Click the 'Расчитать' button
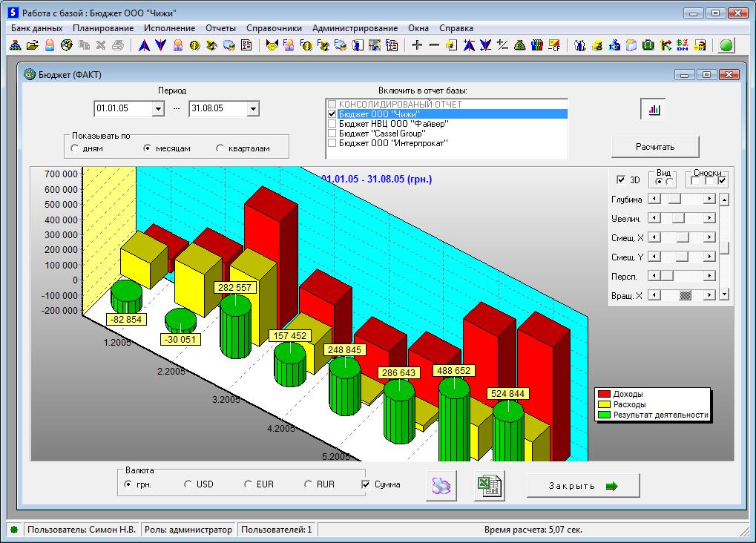Screen dimensions: 756x543 pos(655,147)
